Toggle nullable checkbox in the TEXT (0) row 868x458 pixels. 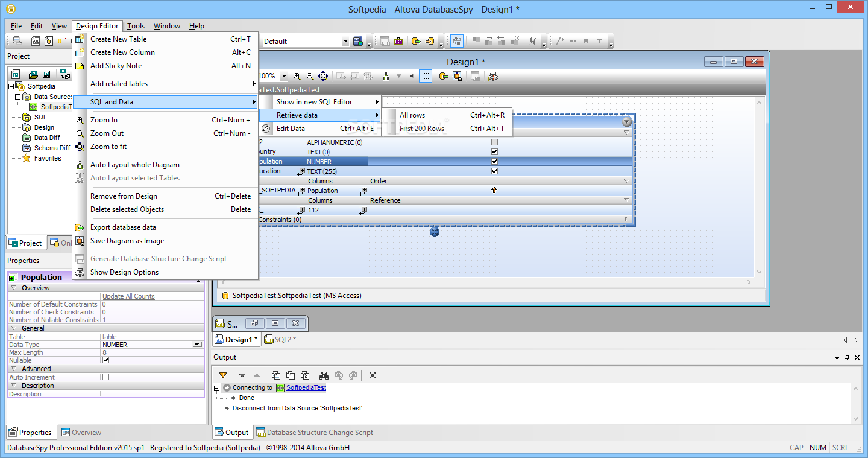tap(495, 152)
